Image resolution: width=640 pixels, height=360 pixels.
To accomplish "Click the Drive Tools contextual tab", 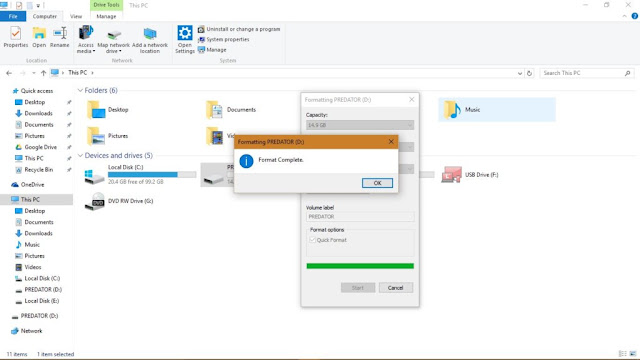I will pyautogui.click(x=106, y=5).
